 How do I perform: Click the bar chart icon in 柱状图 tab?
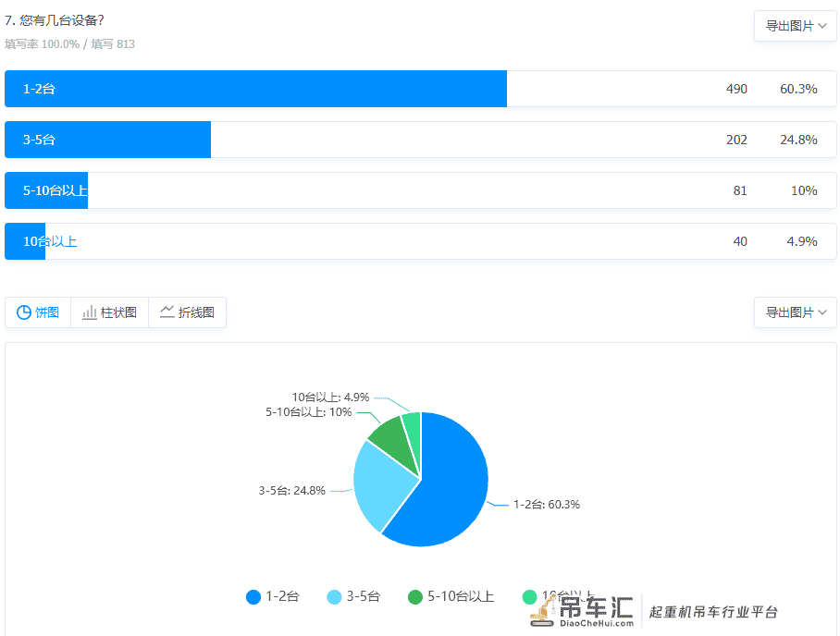point(90,312)
